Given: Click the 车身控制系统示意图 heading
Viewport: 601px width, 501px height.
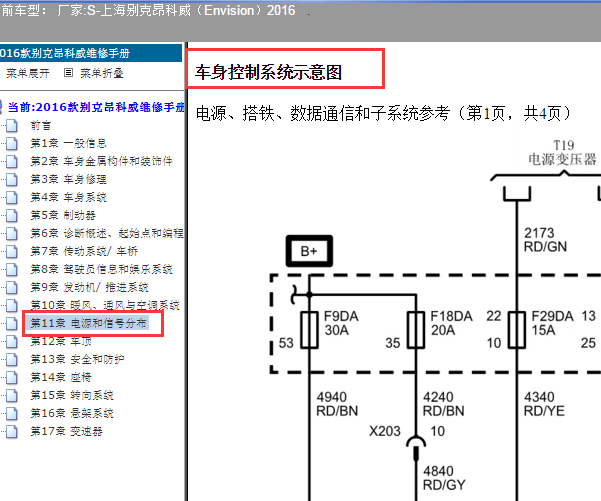Looking at the screenshot, I should [268, 72].
